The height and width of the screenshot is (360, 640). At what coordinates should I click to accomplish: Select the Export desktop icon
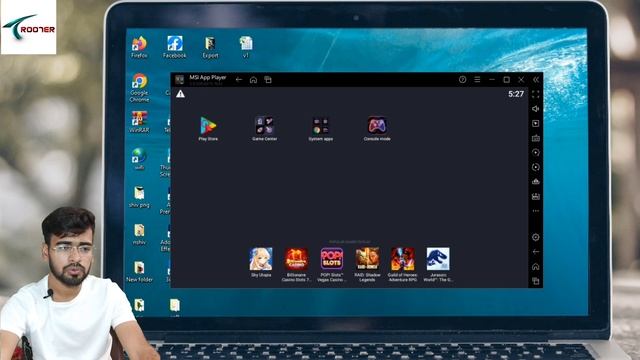coord(210,47)
